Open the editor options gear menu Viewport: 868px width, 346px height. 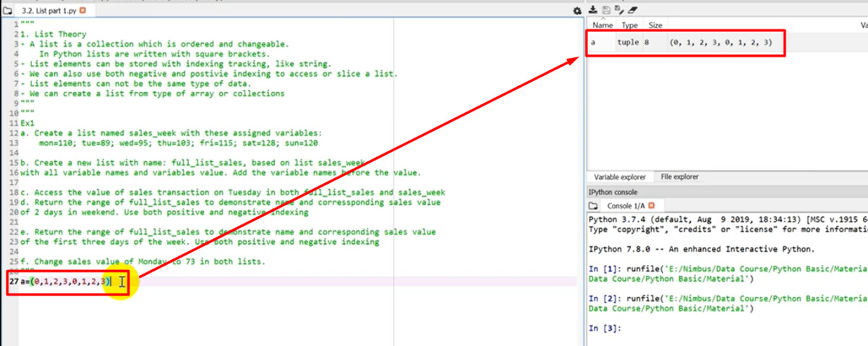pyautogui.click(x=576, y=11)
